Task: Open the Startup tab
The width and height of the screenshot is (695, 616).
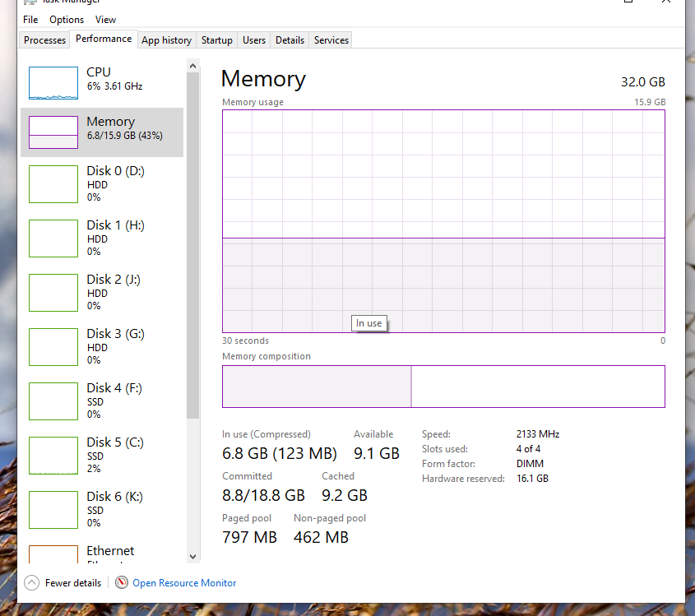Action: 217,39
